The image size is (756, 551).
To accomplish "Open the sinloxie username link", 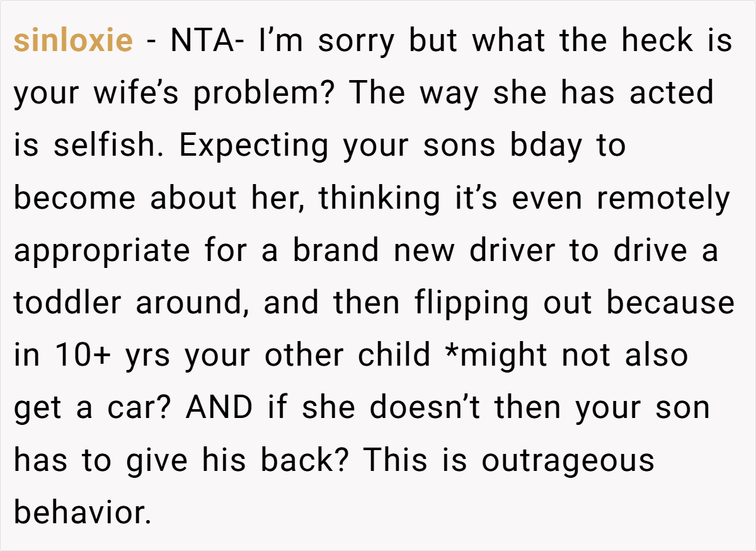I will (73, 41).
